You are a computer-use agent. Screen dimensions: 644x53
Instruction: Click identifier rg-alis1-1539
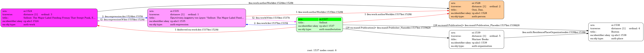[479, 42]
